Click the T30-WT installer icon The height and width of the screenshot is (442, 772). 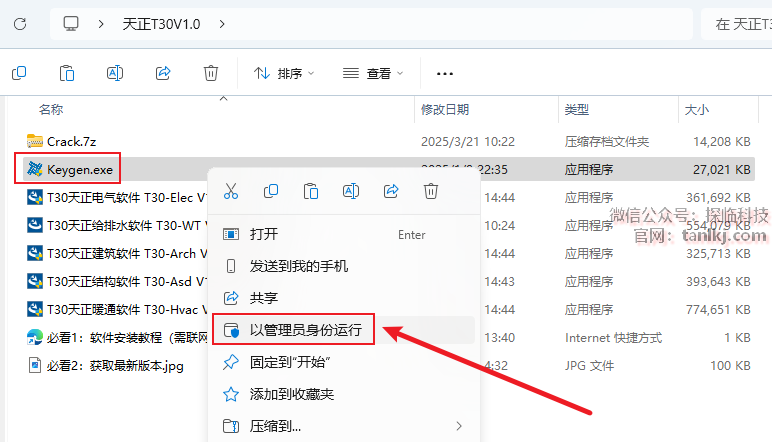[34, 225]
